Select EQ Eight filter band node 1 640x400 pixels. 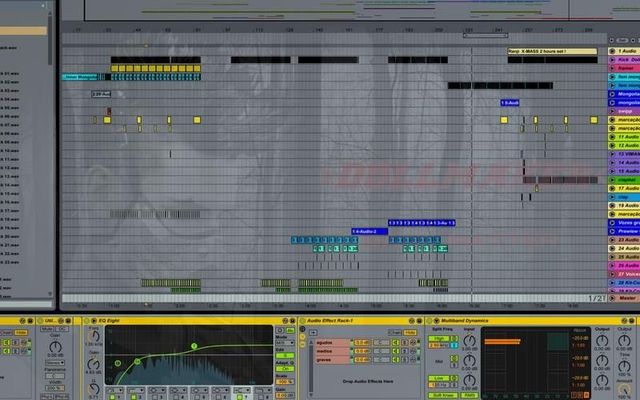(x=118, y=363)
